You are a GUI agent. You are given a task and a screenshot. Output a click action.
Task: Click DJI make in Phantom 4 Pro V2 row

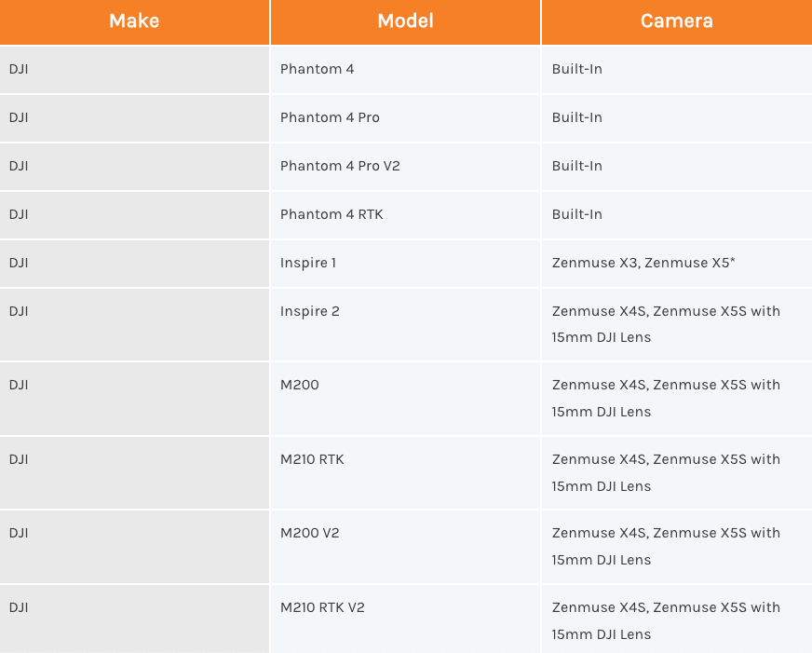pyautogui.click(x=134, y=166)
